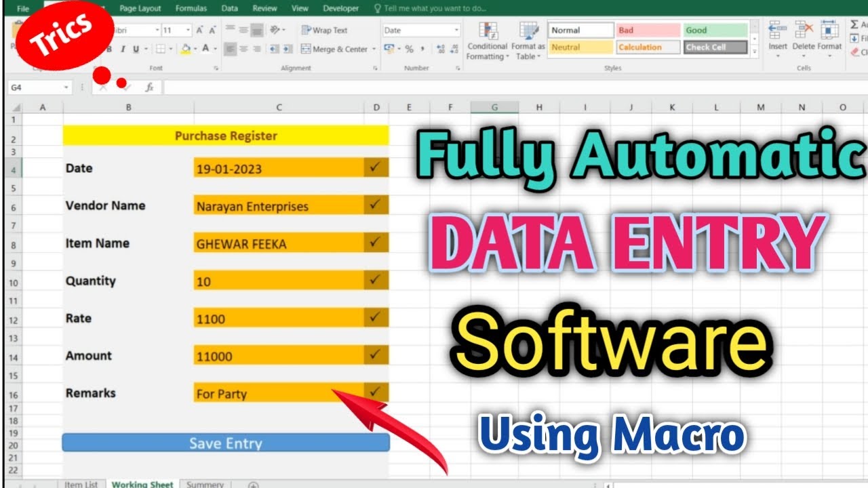
Task: Set Middle Align for cell text
Action: [243, 30]
